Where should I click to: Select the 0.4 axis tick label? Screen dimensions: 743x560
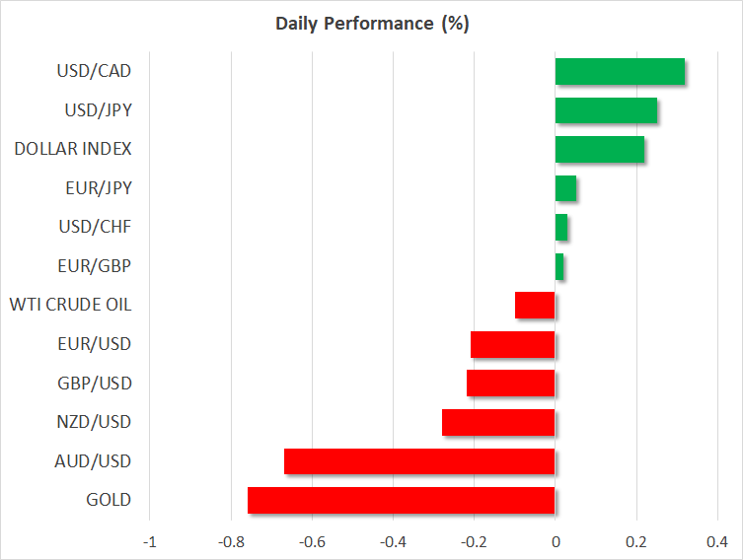pos(717,541)
